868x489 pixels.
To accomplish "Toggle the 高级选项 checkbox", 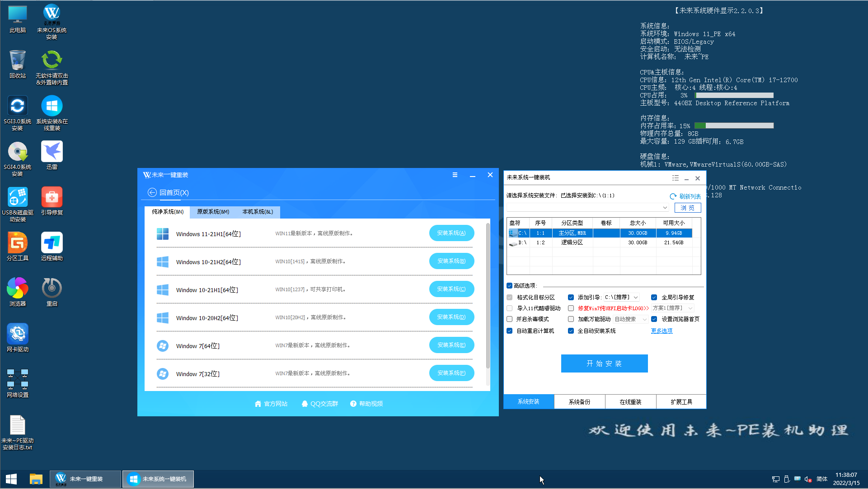I will (509, 286).
